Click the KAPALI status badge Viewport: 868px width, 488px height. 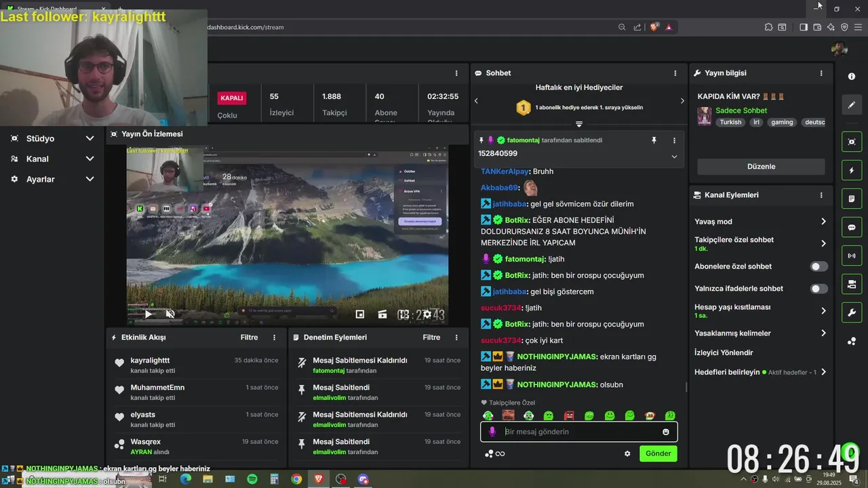click(x=232, y=98)
